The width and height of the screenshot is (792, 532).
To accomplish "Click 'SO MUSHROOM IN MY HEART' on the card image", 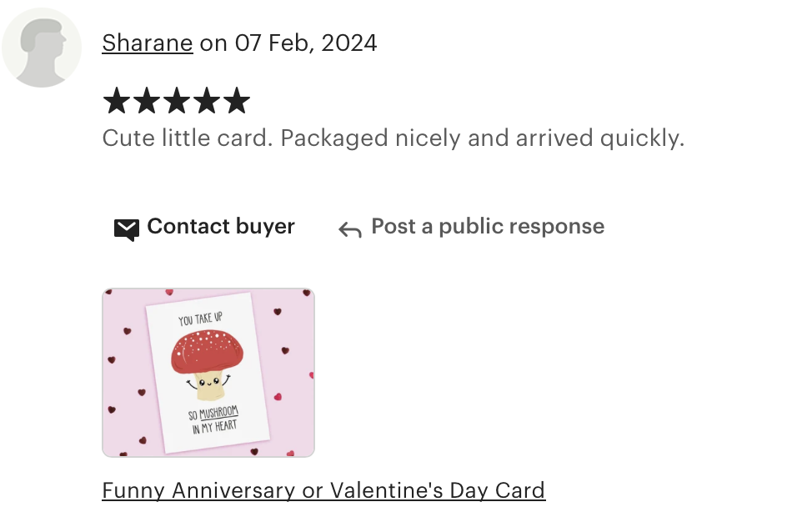I will pos(213,419).
